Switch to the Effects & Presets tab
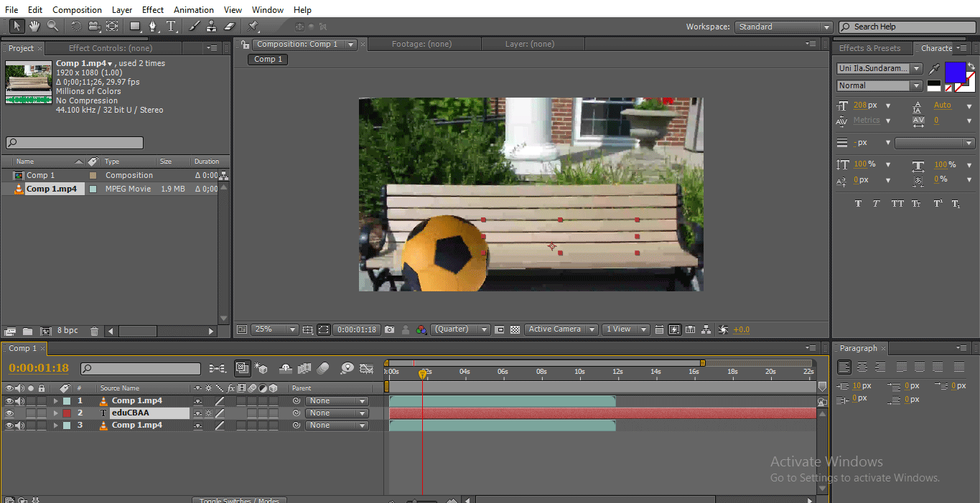The image size is (980, 503). (x=869, y=48)
